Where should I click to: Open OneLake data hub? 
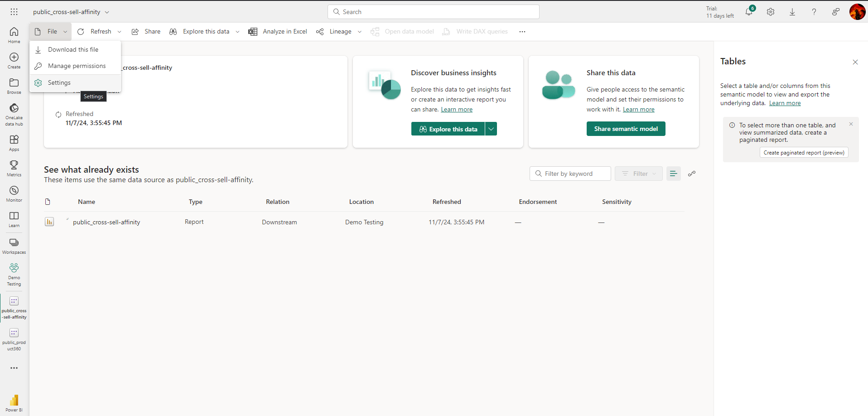14,114
